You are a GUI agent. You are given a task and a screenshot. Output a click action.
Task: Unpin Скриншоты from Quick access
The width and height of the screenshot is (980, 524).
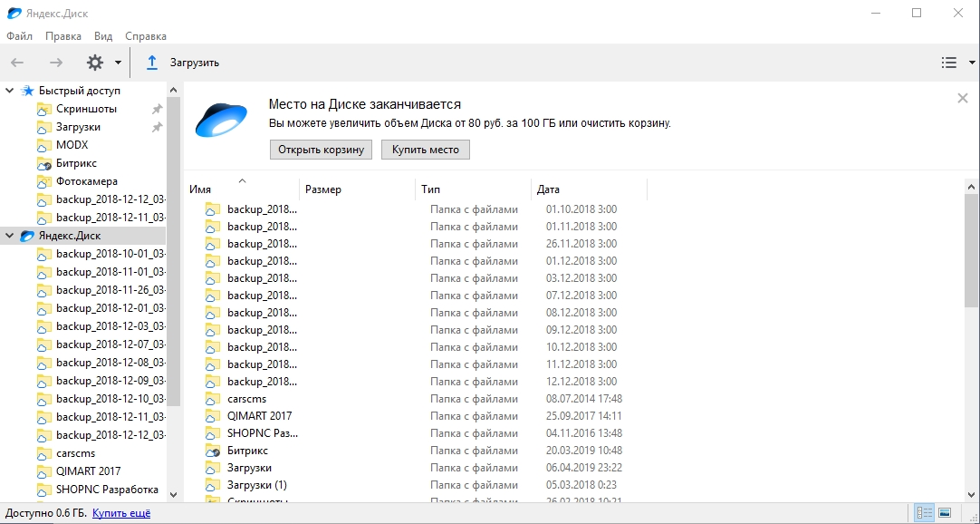coord(157,110)
